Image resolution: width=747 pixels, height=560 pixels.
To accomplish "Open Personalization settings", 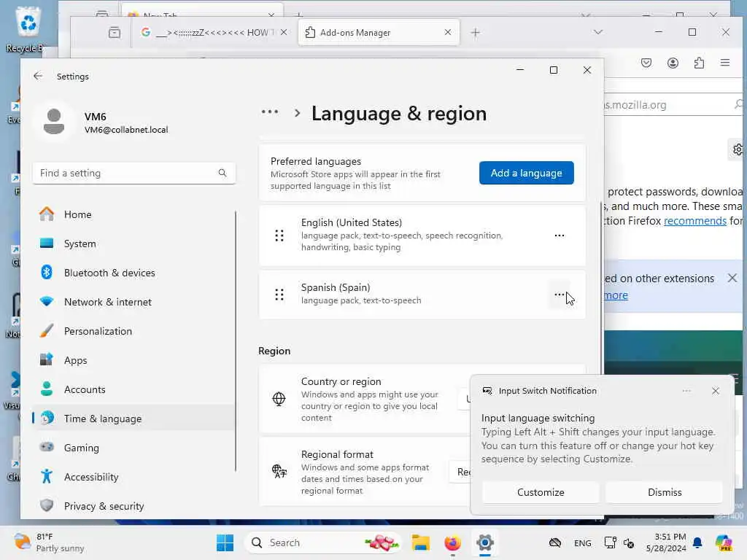I will [x=133, y=331].
